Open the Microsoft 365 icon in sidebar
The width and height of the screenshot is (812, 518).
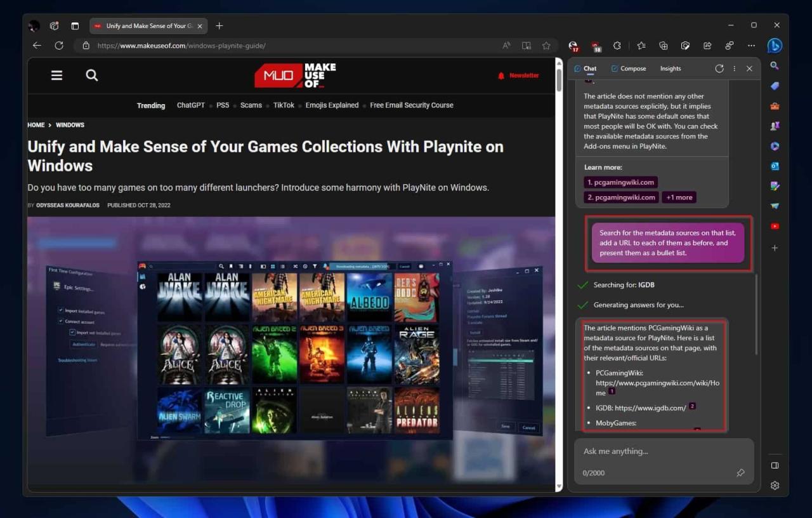point(775,146)
